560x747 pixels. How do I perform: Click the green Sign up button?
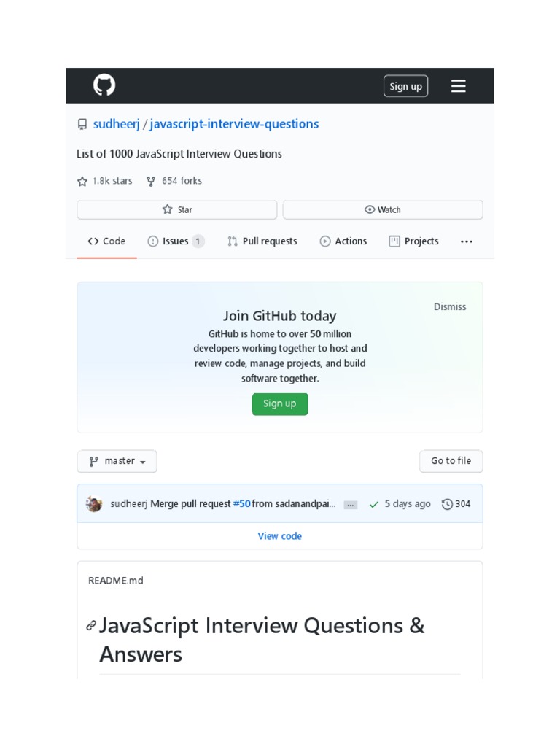coord(280,404)
